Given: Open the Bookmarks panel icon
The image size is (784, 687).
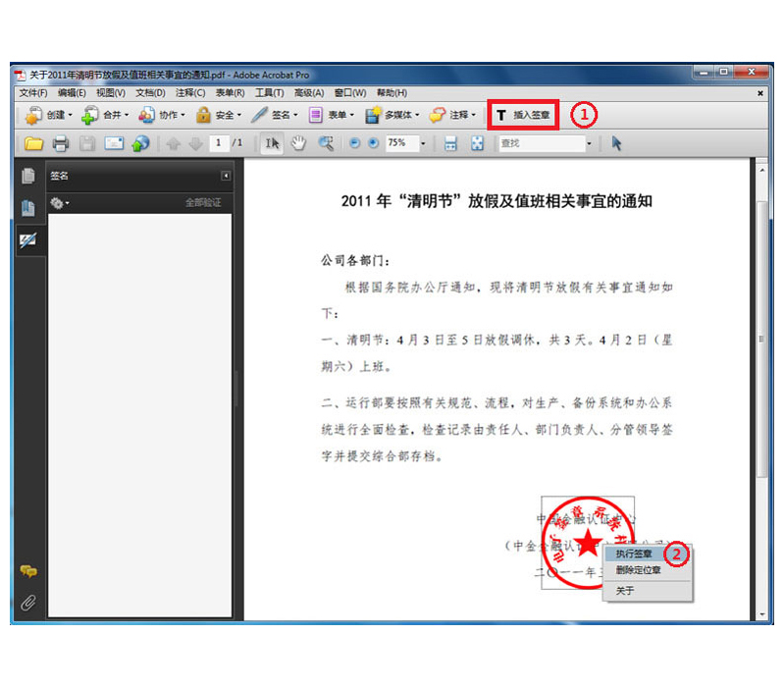Looking at the screenshot, I should (28, 208).
